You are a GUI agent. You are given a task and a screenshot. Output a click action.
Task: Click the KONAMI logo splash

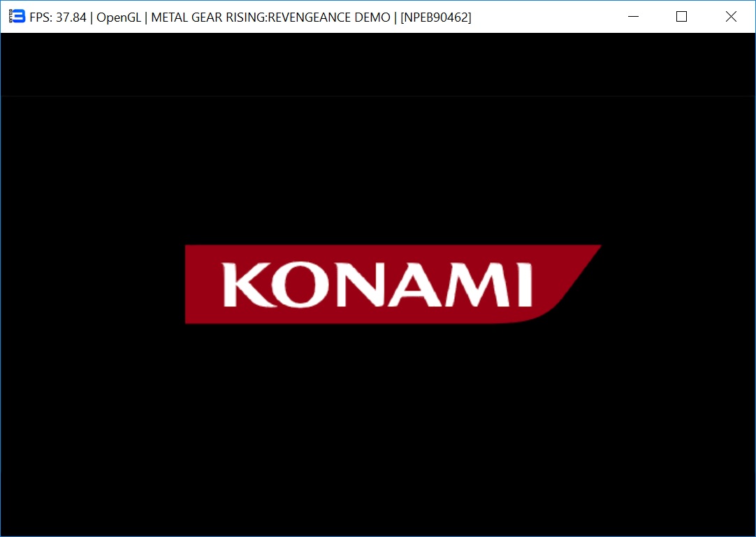393,284
